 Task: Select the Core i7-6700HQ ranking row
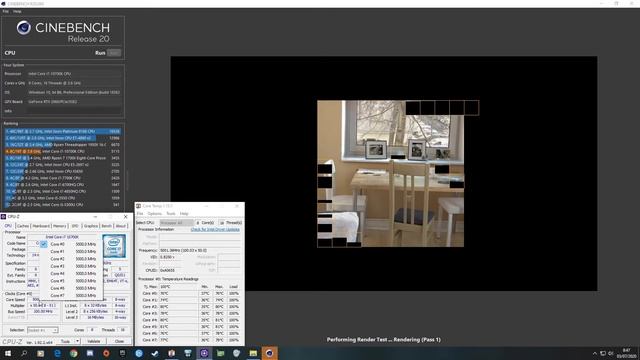click(x=62, y=184)
